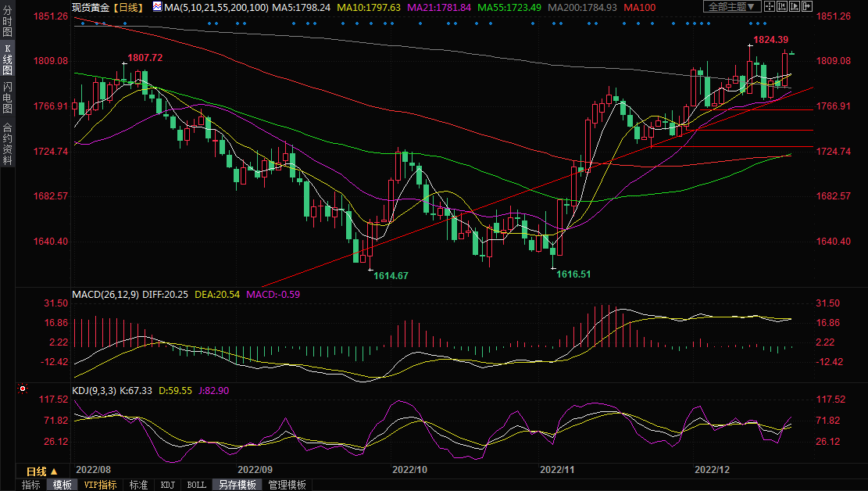The height and width of the screenshot is (491, 868).
Task: Click the rightmost icon in the top toolbar
Action: pos(807,7)
